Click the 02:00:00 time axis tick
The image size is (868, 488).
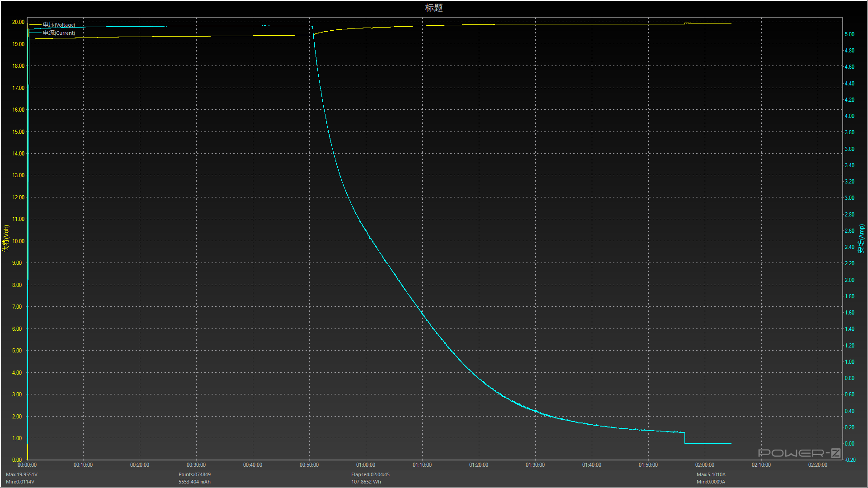[x=705, y=465]
